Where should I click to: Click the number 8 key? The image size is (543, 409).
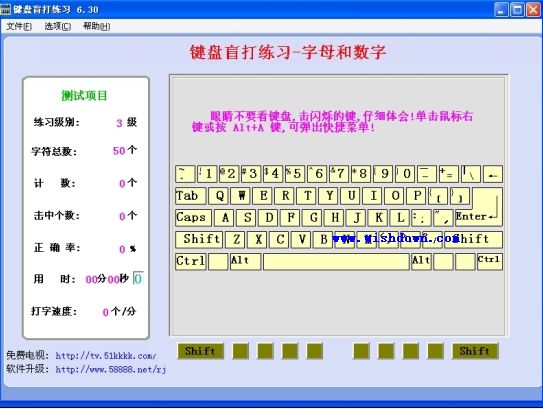[x=361, y=174]
